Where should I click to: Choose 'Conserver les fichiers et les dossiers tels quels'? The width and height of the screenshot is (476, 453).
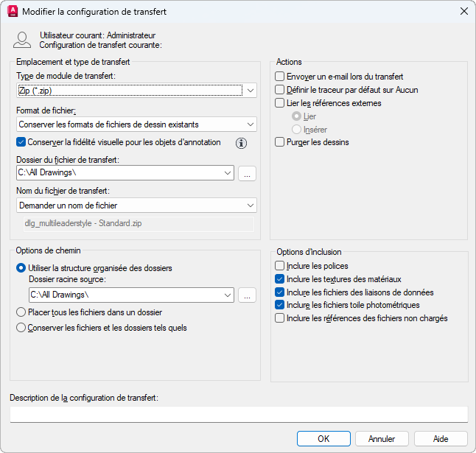(x=21, y=328)
